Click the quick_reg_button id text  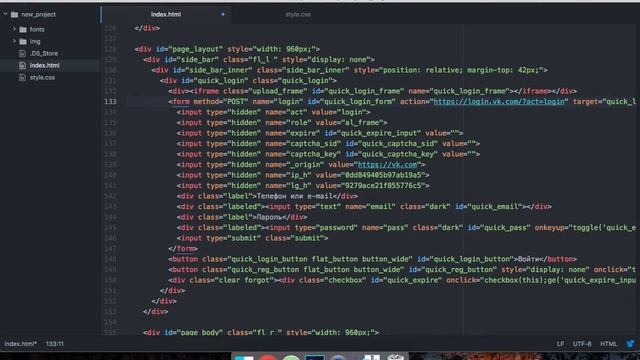coord(458,270)
